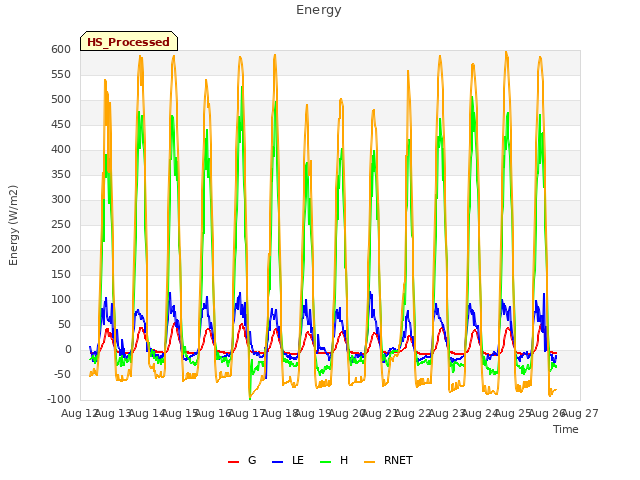640x480 pixels.
Task: Click the 500 y-axis tick value
Action: click(61, 100)
